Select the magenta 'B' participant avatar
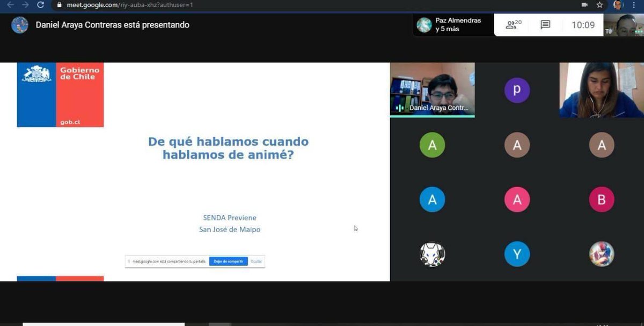 [x=602, y=199]
